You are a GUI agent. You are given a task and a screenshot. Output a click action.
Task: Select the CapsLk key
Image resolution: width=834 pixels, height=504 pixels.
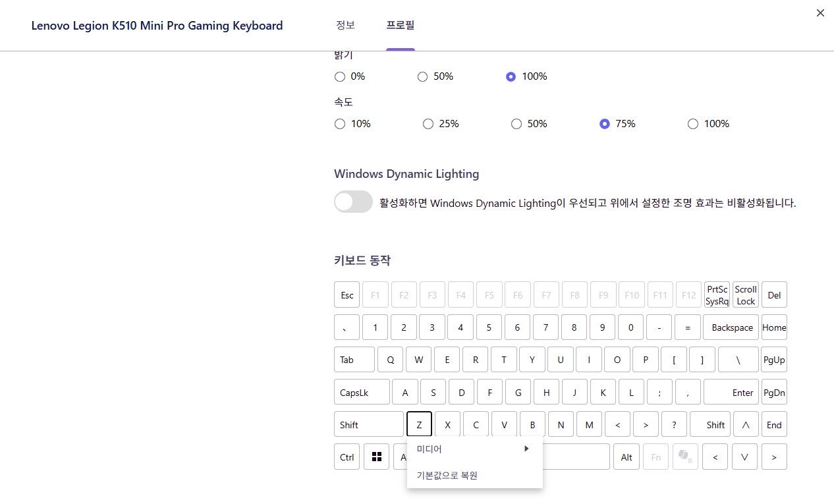[x=362, y=392]
